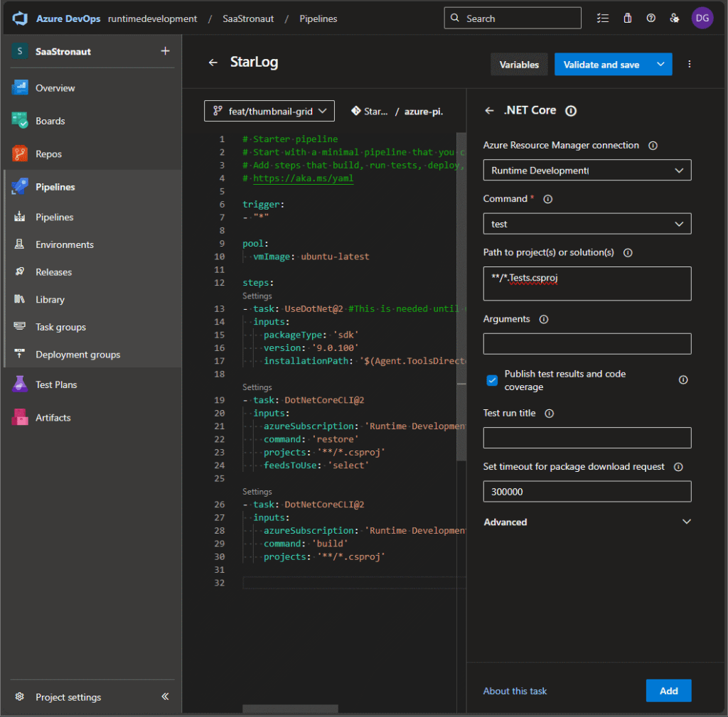
Task: Open the About this task link
Action: point(515,691)
